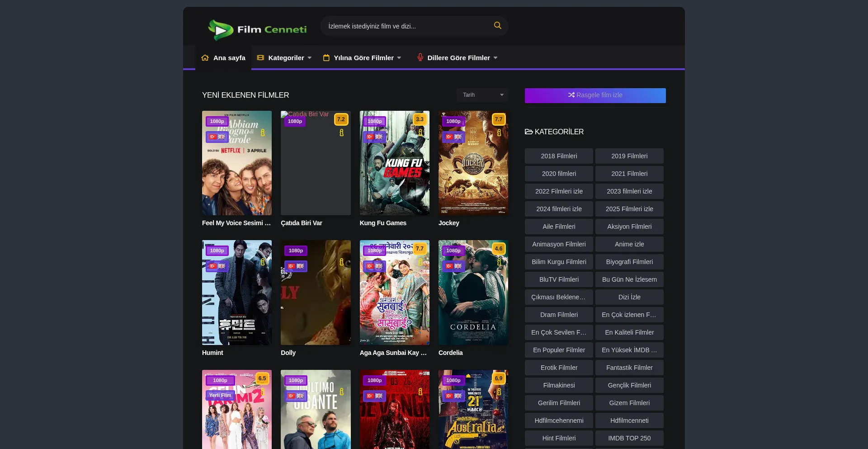This screenshot has height=449, width=868.
Task: Browse the Aile Filmleri category
Action: tap(559, 227)
